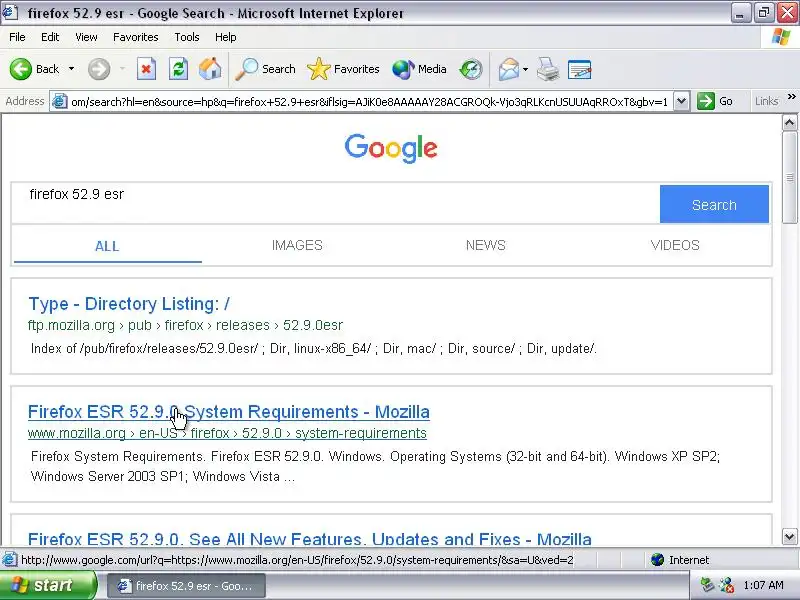
Task: Click the Refresh page icon
Action: [x=179, y=69]
